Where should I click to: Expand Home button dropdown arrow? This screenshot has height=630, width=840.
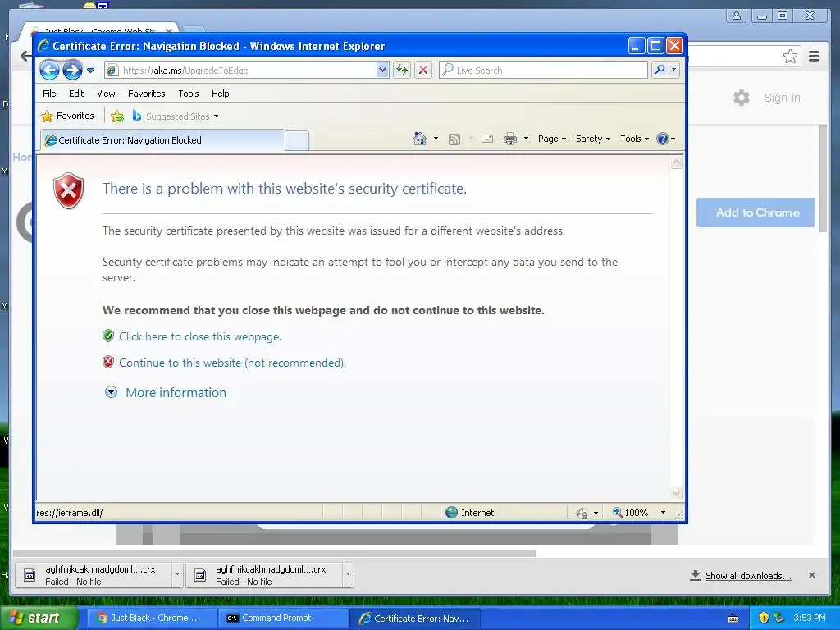(436, 139)
